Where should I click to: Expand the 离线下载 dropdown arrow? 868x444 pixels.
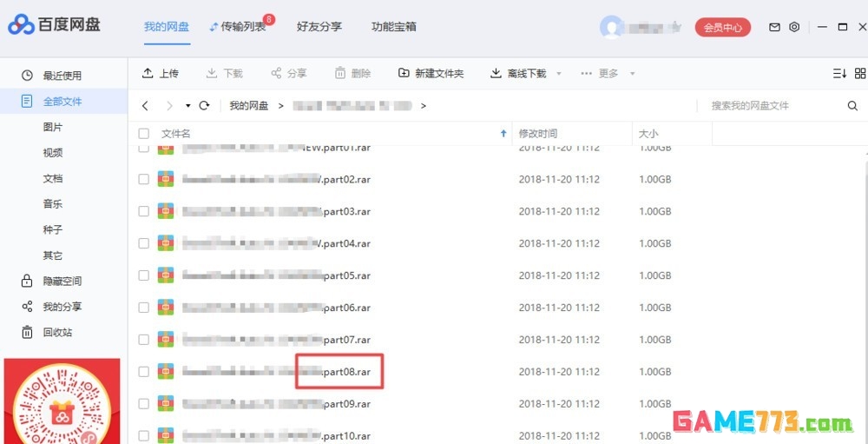(558, 74)
